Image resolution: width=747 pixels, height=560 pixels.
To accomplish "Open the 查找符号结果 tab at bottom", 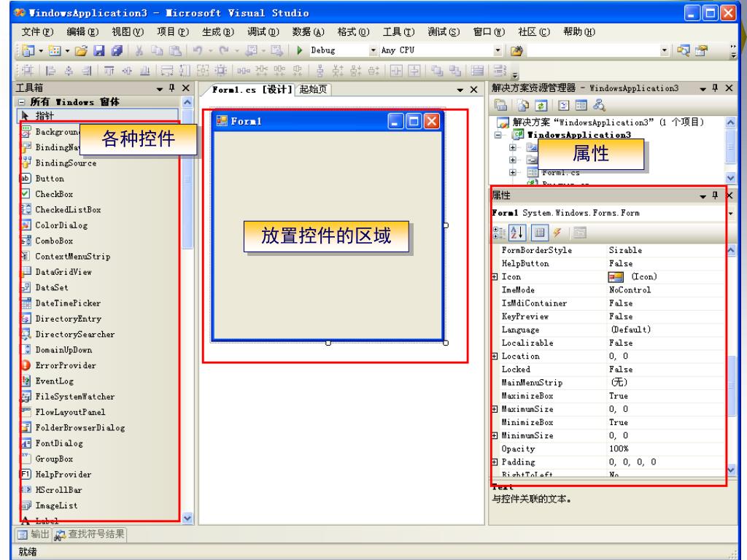I will (x=90, y=534).
